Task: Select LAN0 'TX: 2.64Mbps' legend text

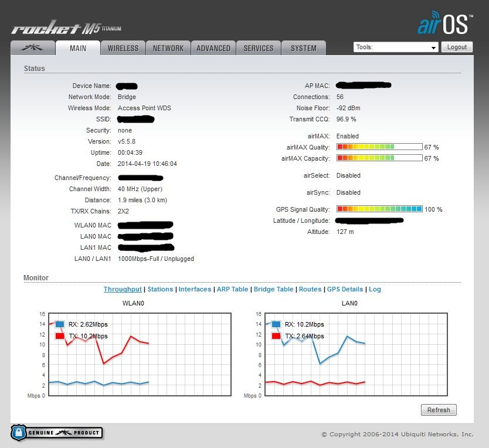Action: click(x=304, y=336)
